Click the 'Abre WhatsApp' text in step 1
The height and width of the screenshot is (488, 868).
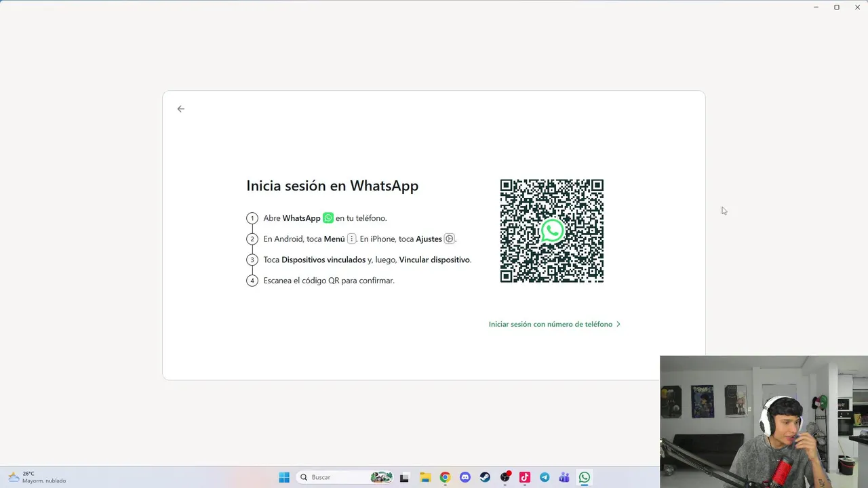click(292, 218)
